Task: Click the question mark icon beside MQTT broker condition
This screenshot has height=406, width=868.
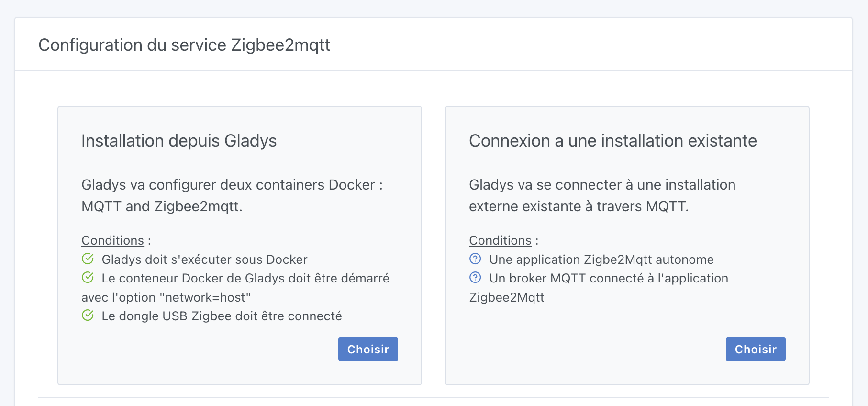Action: click(x=475, y=278)
